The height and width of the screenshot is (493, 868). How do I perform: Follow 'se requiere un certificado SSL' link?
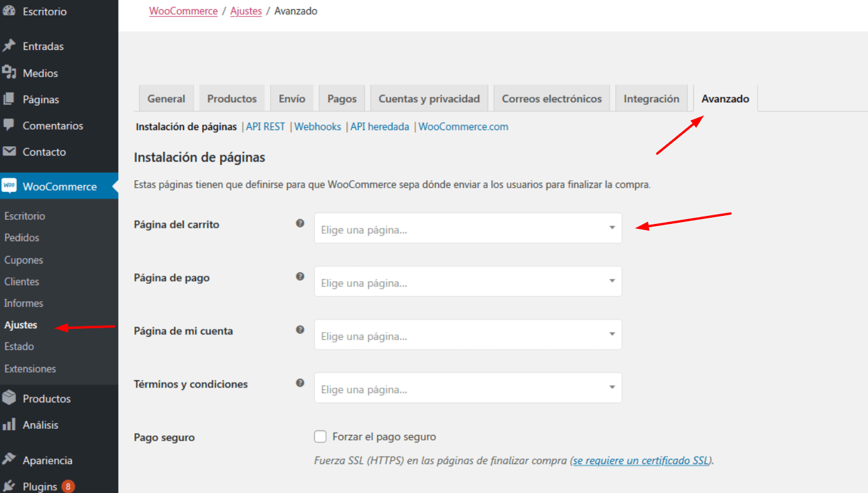[641, 460]
